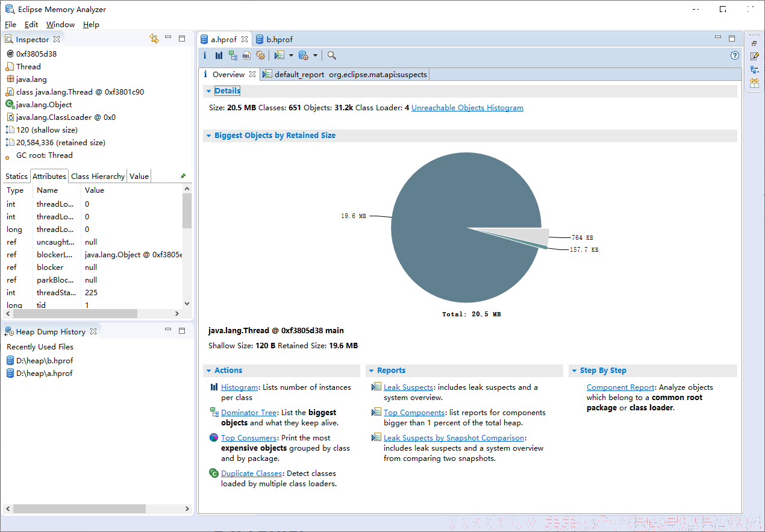Open the Overview pane via the i toolbar icon
Viewport: 765px width, 532px height.
click(x=205, y=55)
